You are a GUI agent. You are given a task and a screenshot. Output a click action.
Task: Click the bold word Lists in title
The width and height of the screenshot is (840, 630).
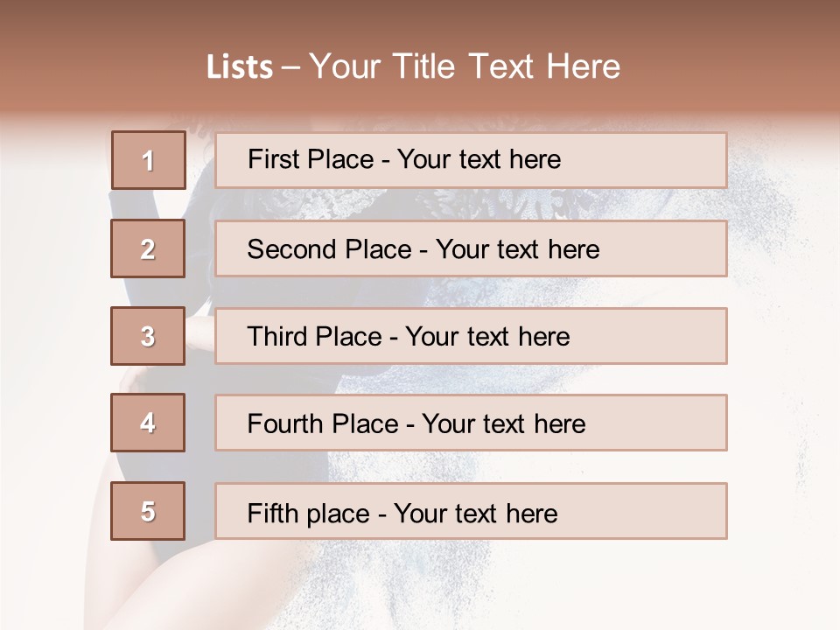tap(240, 66)
